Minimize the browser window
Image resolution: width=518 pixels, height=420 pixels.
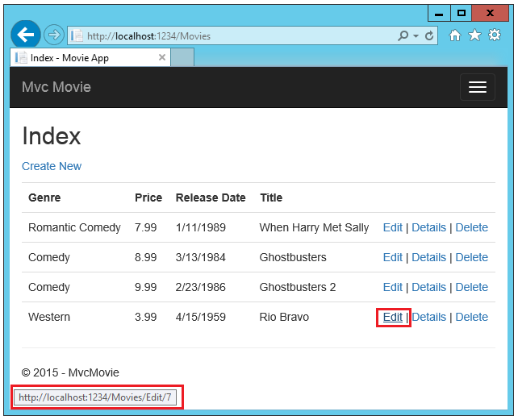click(x=439, y=14)
